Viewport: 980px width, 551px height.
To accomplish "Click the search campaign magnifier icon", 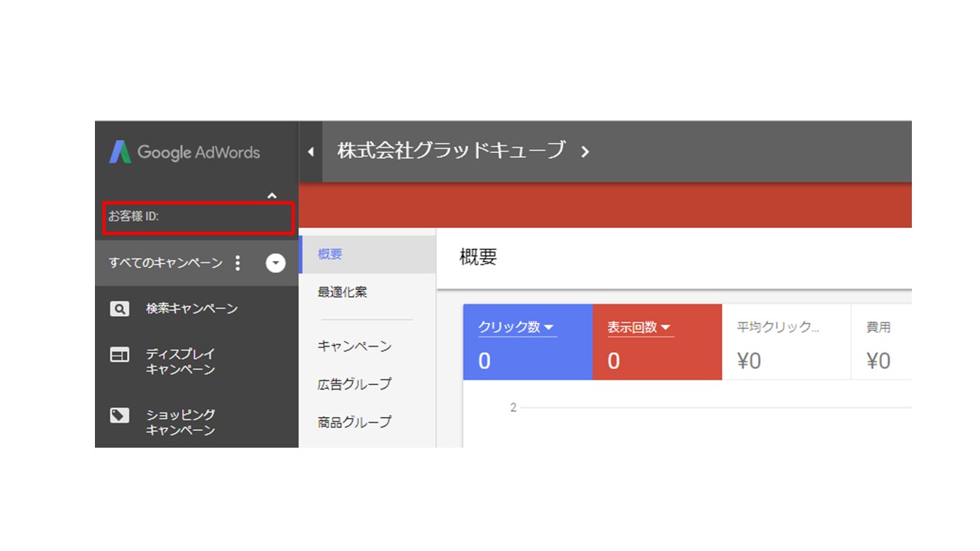I will coord(119,309).
